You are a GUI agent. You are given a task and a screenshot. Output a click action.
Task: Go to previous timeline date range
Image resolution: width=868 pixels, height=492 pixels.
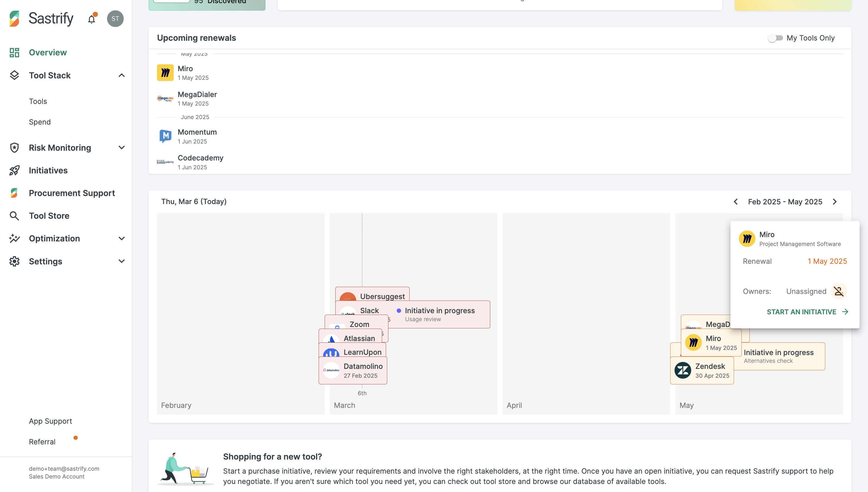(736, 202)
